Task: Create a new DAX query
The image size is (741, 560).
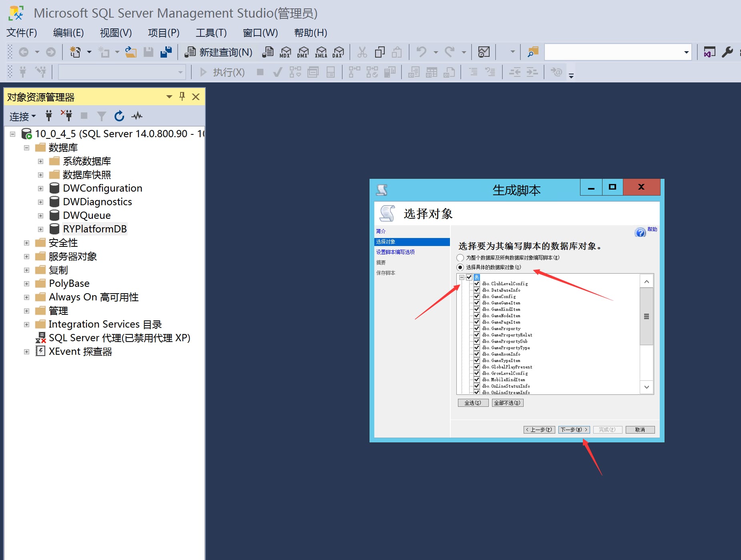Action: (x=338, y=52)
